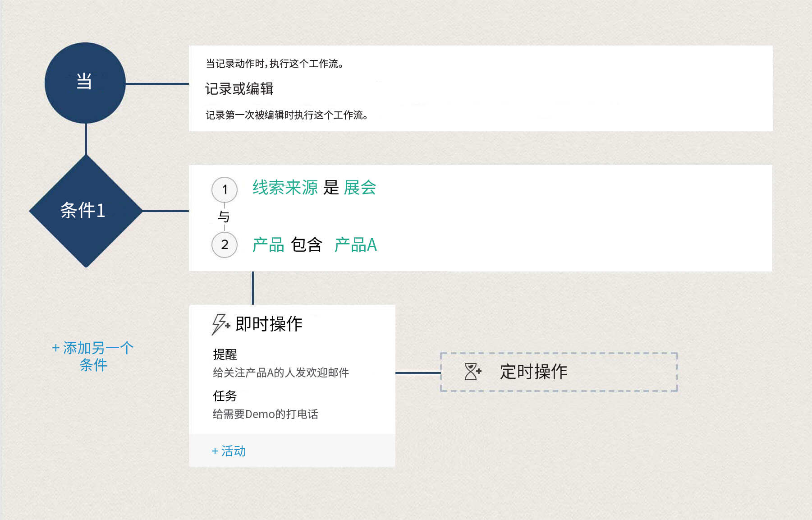Open the 任务 action item

pyautogui.click(x=225, y=396)
